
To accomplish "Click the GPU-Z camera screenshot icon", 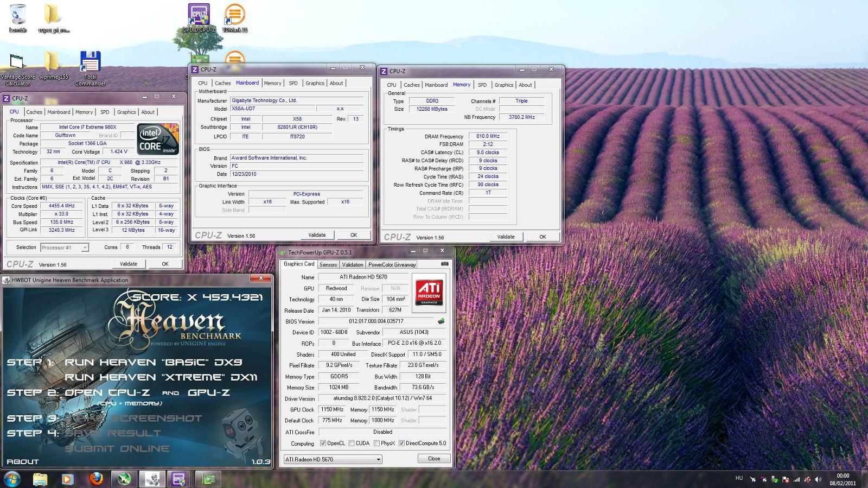I will click(444, 264).
